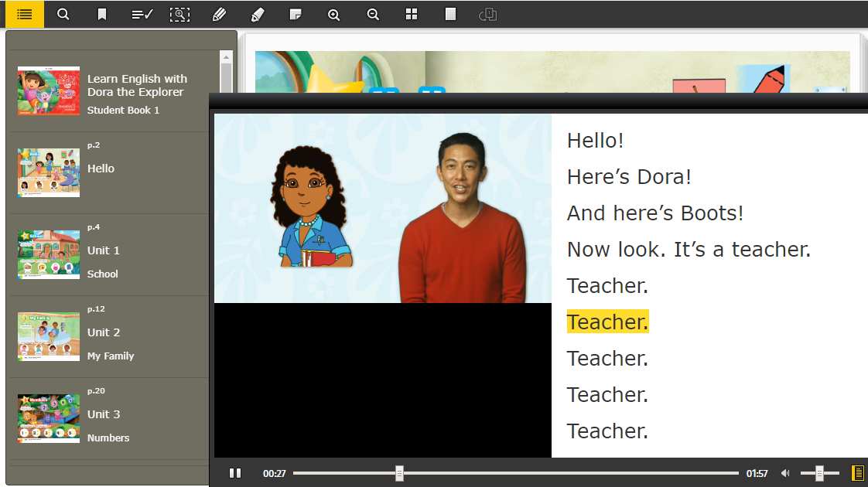The image size is (868, 487).
Task: Select the pen annotation tool
Action: pos(219,15)
